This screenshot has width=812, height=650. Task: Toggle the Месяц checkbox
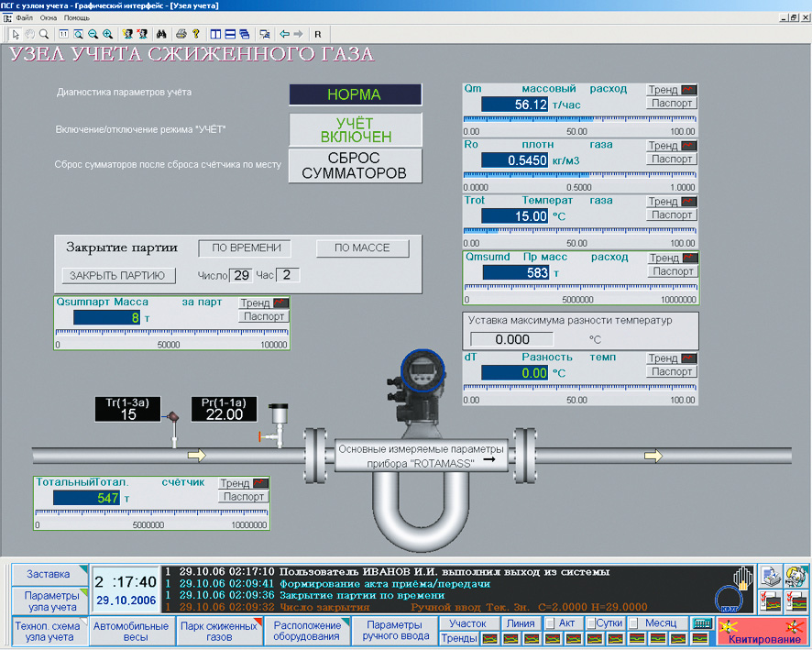632,623
